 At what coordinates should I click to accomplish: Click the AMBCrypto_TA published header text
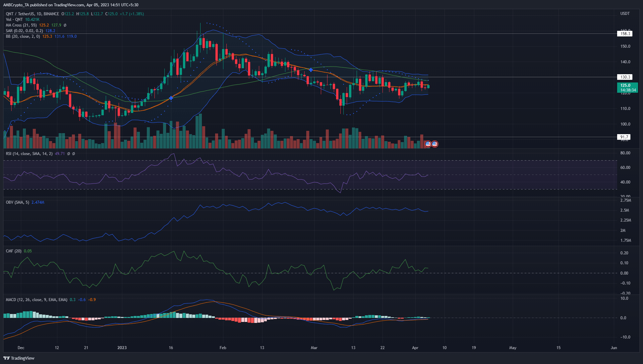[71, 5]
